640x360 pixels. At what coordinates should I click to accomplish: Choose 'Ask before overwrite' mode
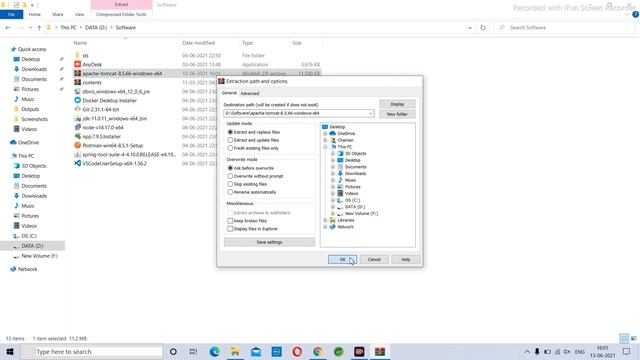230,168
